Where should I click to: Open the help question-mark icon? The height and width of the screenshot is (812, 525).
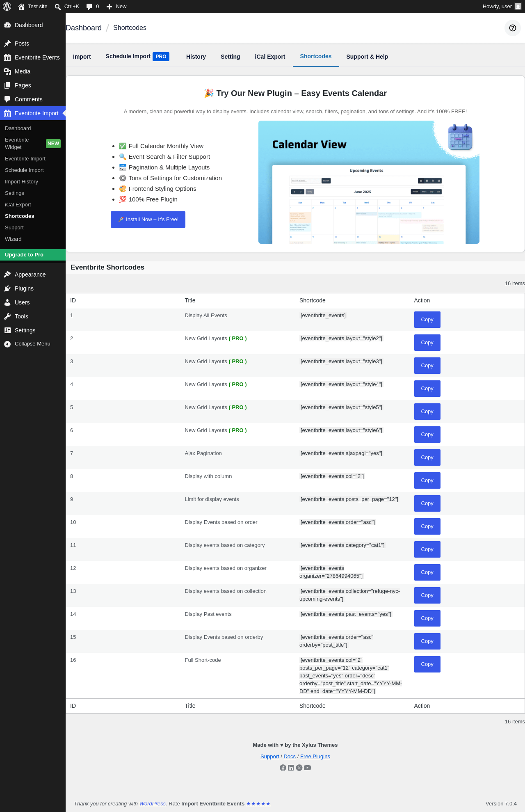click(512, 28)
